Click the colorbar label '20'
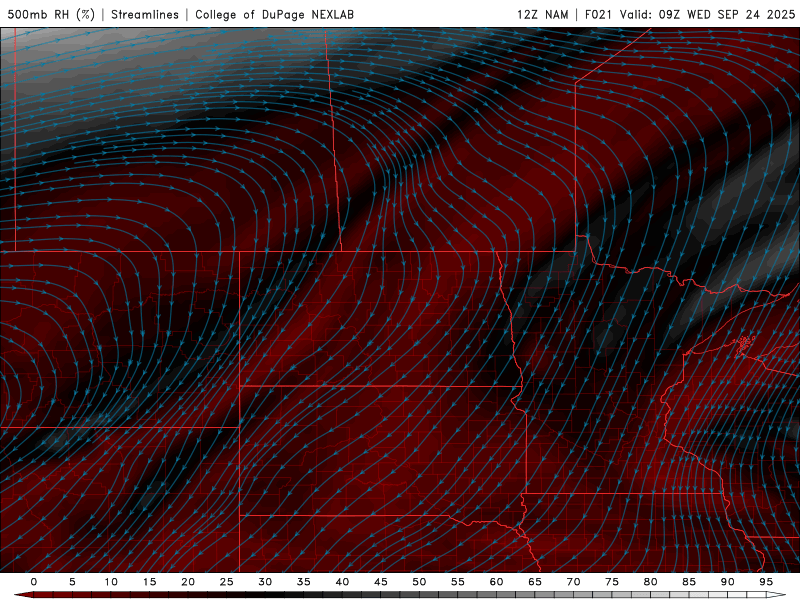 (x=188, y=582)
